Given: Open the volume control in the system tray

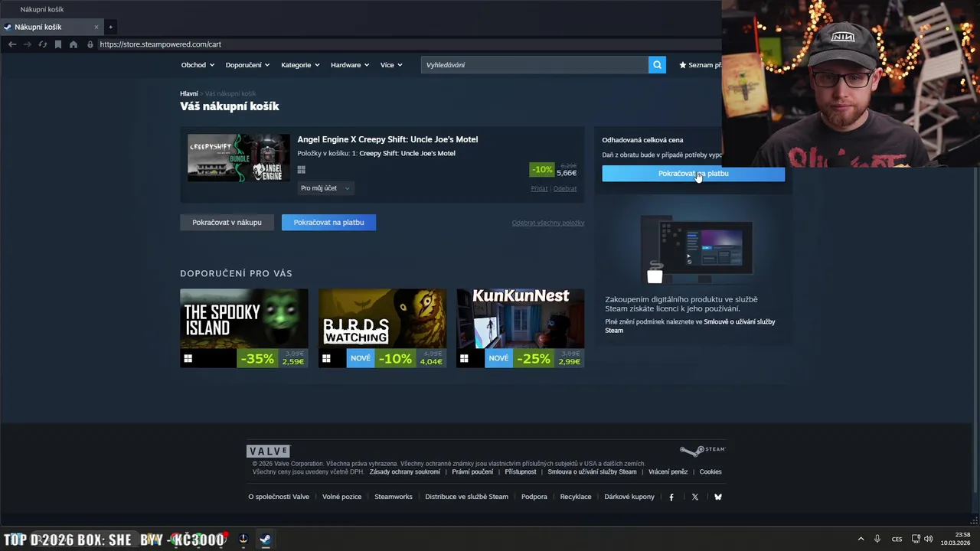Looking at the screenshot, I should [928, 540].
